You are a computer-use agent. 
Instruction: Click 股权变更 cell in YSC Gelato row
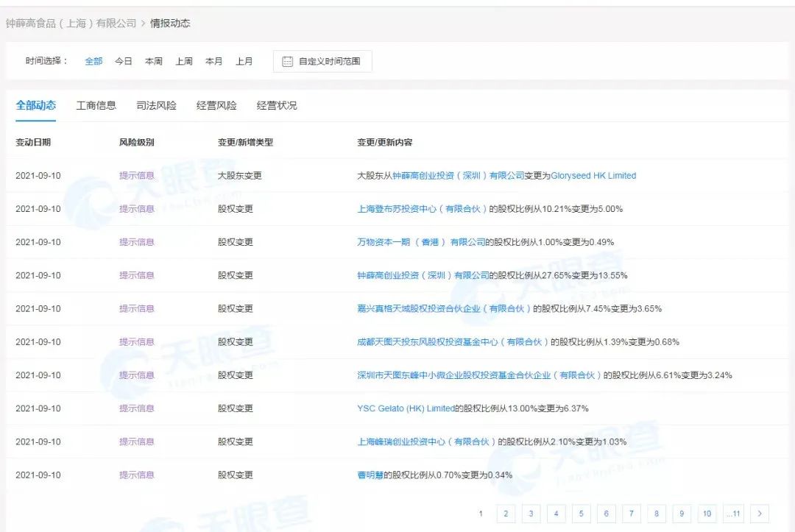236,408
